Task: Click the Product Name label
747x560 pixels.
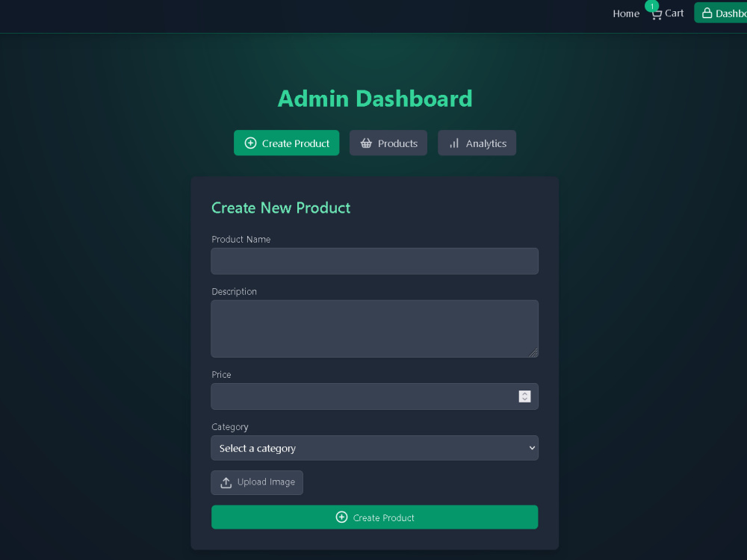Action: pos(241,239)
